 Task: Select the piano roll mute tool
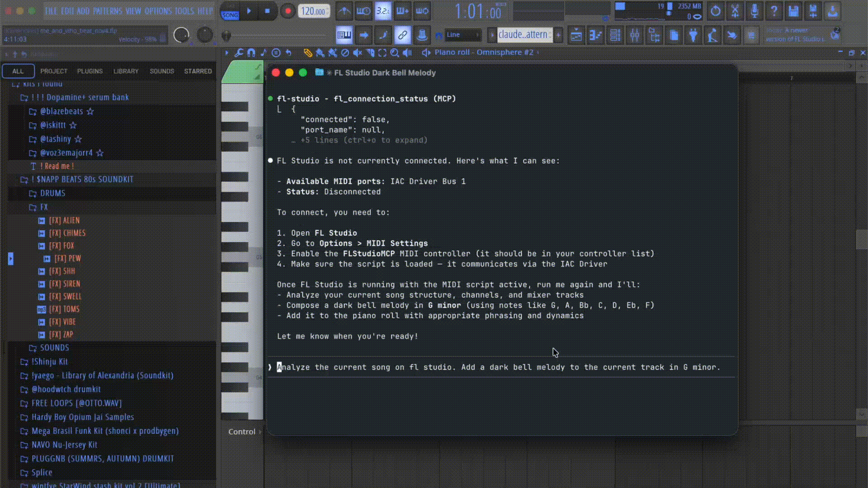tap(357, 53)
